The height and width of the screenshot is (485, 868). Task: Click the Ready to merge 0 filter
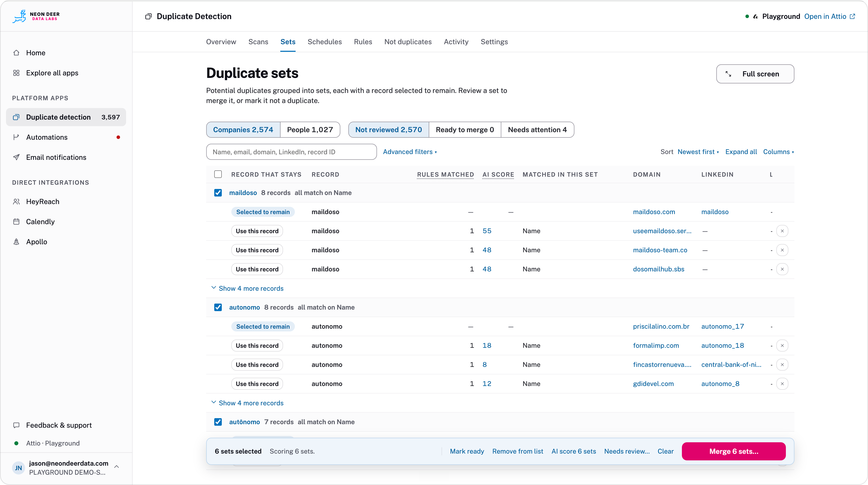(x=465, y=130)
